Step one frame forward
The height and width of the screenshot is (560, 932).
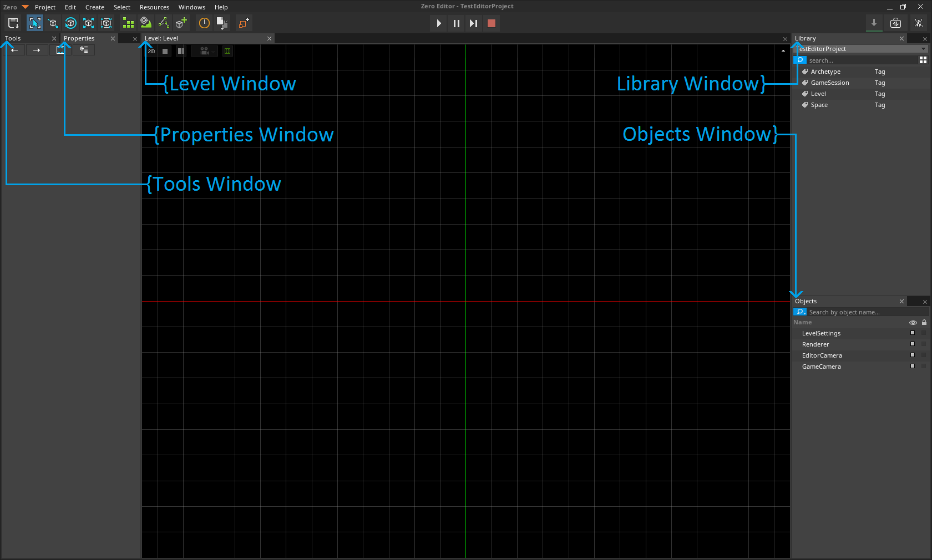pos(474,23)
